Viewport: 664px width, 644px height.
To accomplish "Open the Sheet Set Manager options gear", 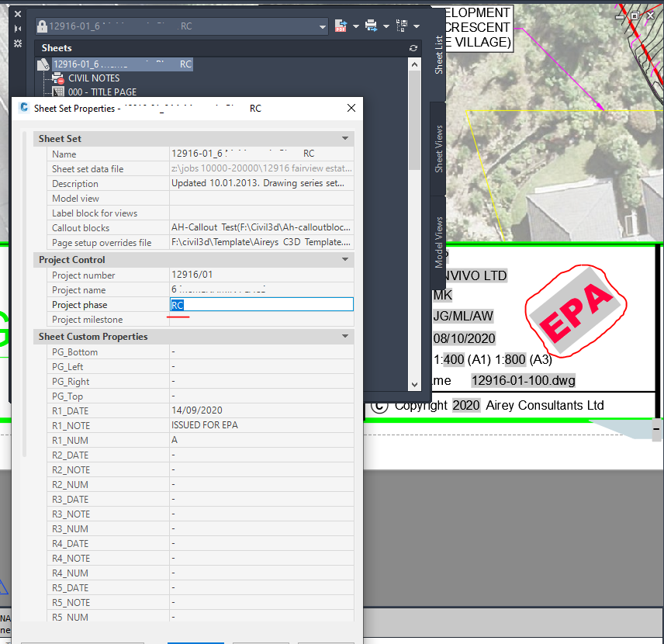I will pyautogui.click(x=18, y=43).
